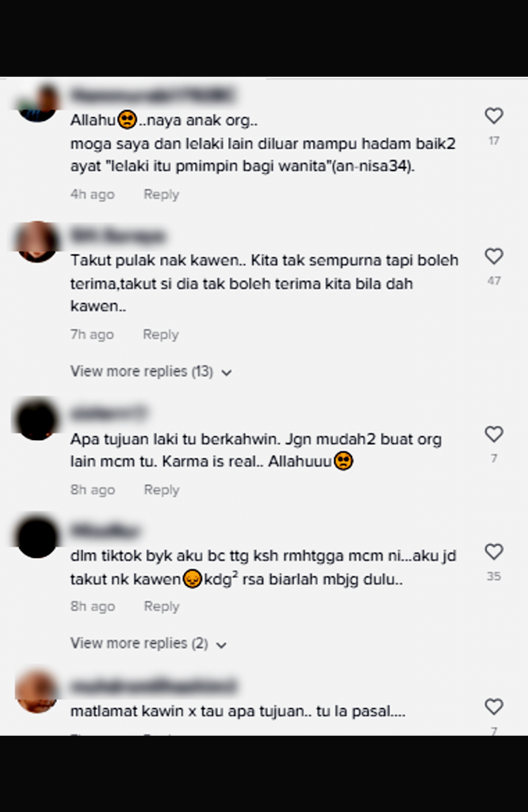Tap heart on 'Karma is real' comment
The width and height of the screenshot is (528, 812).
pyautogui.click(x=494, y=434)
